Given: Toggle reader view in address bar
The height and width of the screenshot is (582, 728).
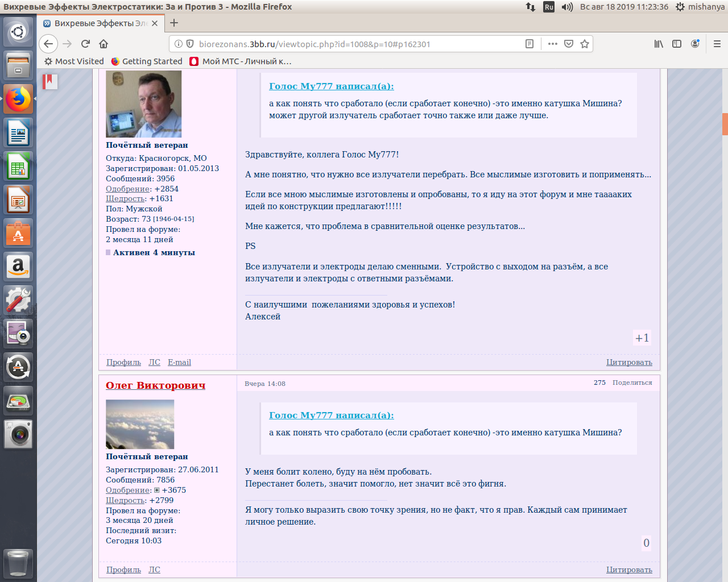Looking at the screenshot, I should tap(530, 44).
